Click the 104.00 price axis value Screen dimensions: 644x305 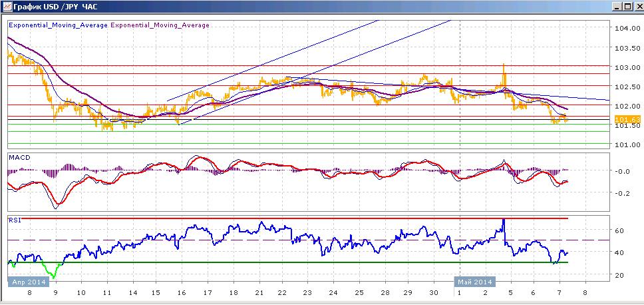point(628,29)
